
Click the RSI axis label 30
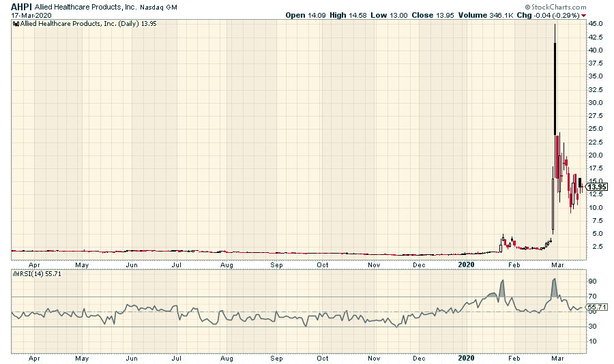click(x=592, y=327)
